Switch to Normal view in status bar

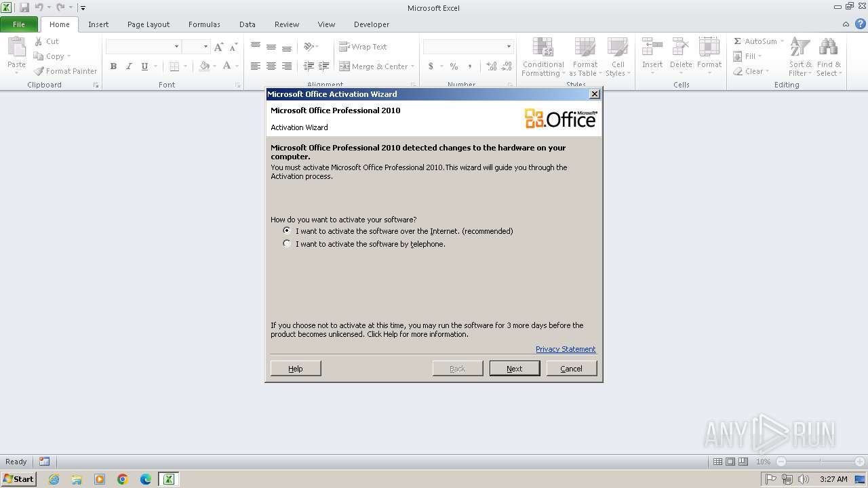[717, 462]
